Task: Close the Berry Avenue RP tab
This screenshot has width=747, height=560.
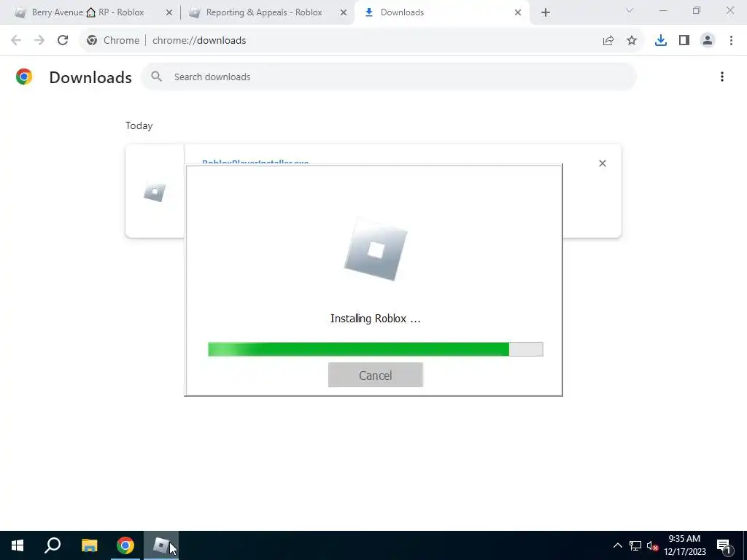Action: pyautogui.click(x=169, y=12)
